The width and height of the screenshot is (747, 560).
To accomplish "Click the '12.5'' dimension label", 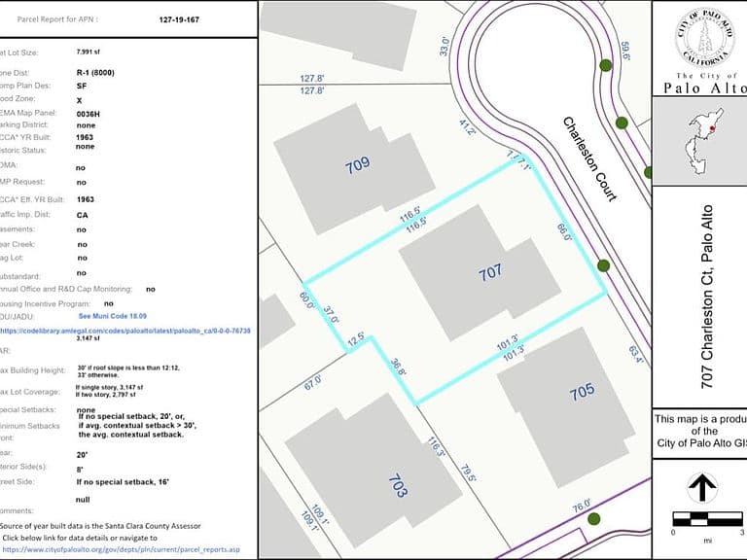I will [x=356, y=341].
